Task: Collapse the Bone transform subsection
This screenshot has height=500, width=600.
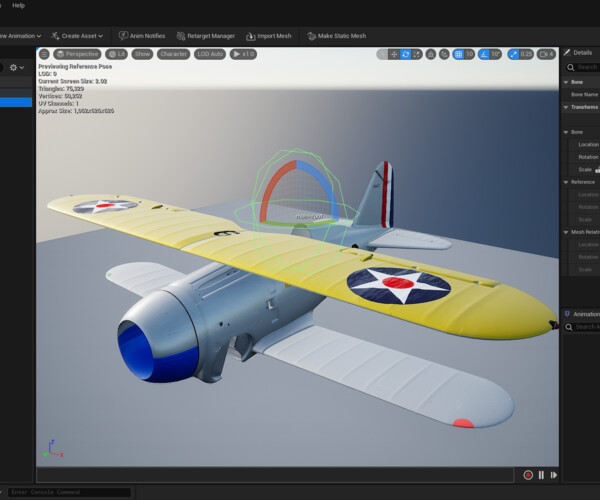Action: coord(566,132)
